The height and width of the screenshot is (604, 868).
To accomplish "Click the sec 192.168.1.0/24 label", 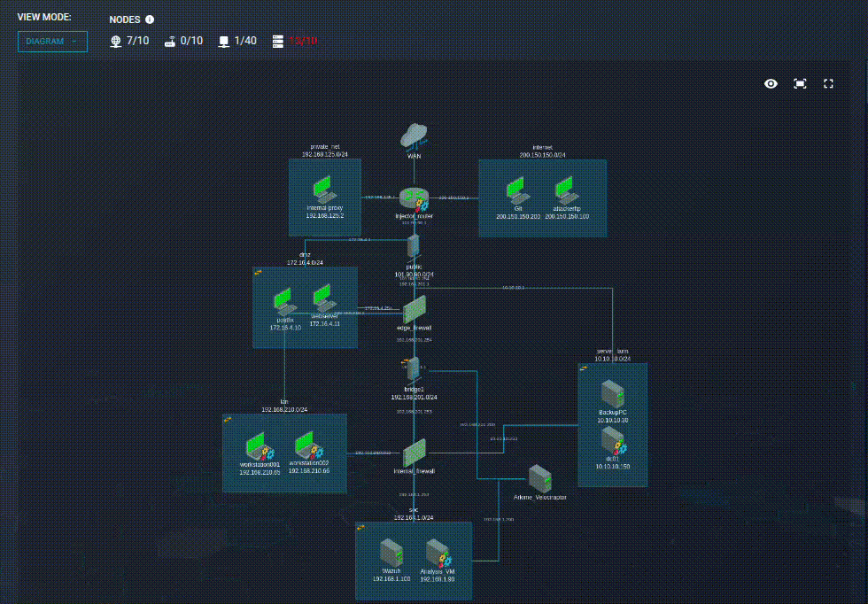I will pos(414,514).
